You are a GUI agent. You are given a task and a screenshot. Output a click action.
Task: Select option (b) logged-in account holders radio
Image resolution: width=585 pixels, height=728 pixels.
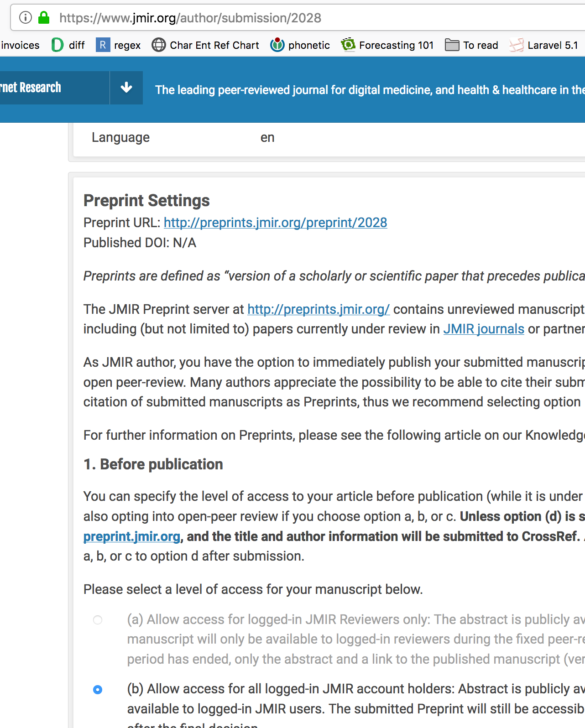pyautogui.click(x=98, y=689)
